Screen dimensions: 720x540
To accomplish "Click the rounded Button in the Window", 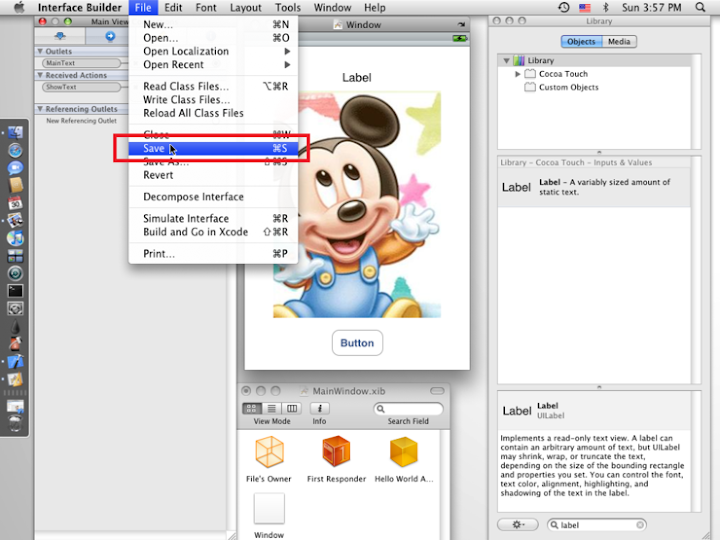I will coord(357,343).
